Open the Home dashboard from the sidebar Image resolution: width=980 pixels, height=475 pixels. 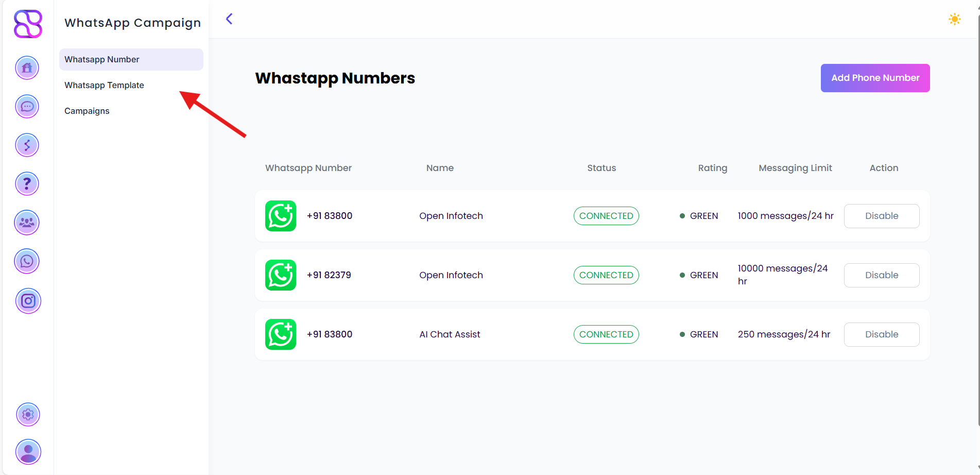point(27,67)
